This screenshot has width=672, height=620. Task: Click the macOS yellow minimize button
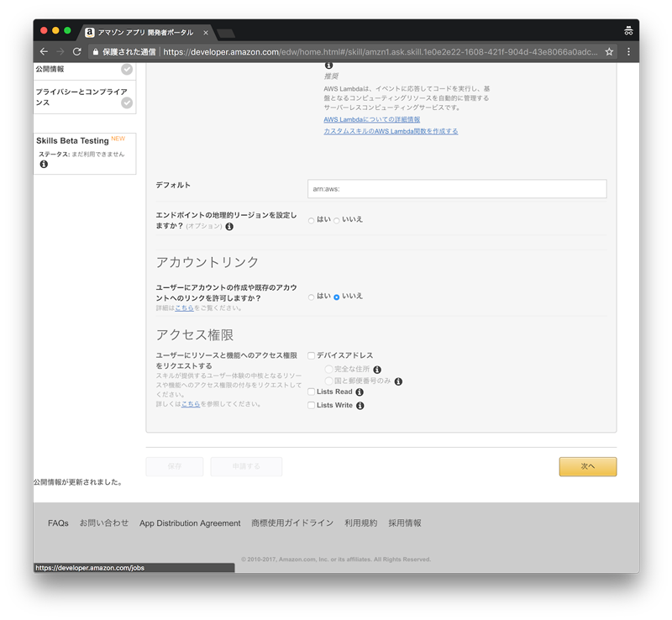[x=55, y=30]
